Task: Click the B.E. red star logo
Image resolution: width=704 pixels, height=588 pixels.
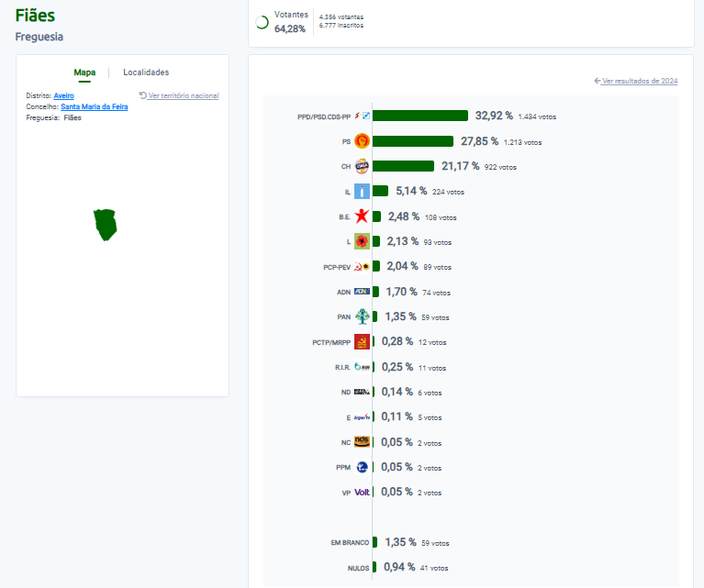Action: tap(362, 216)
